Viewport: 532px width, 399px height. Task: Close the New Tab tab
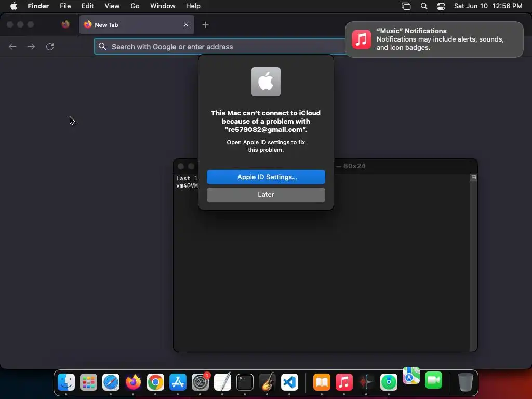pos(186,24)
